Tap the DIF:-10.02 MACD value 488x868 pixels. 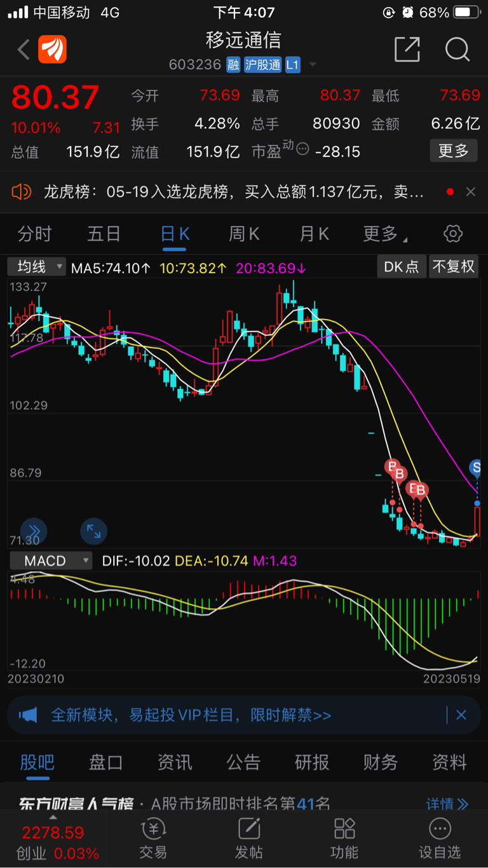[x=136, y=561]
